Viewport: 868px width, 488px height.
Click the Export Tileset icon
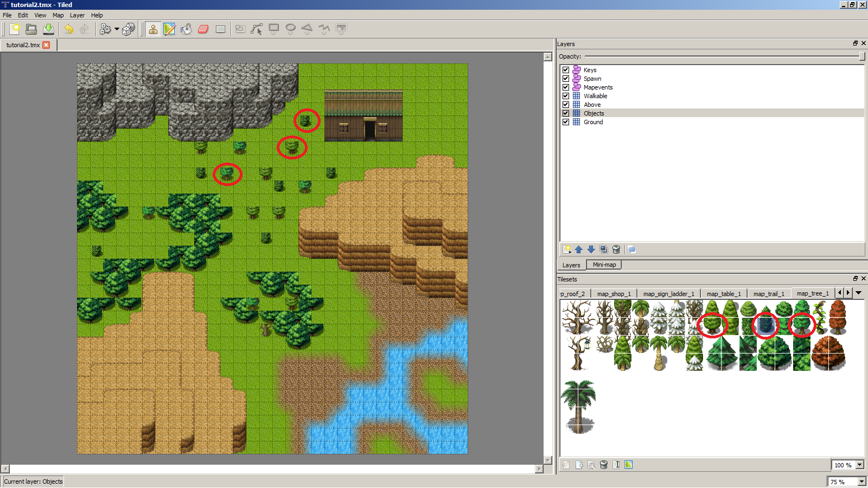pyautogui.click(x=579, y=465)
